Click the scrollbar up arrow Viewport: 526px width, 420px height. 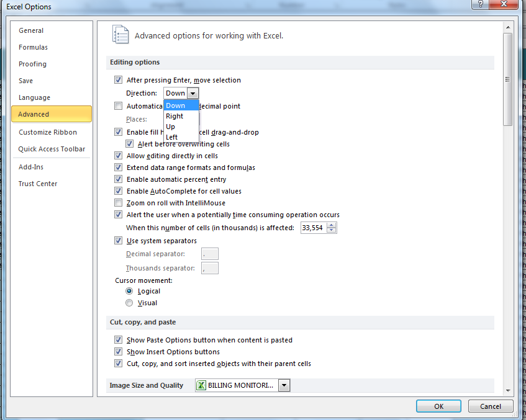[507, 27]
